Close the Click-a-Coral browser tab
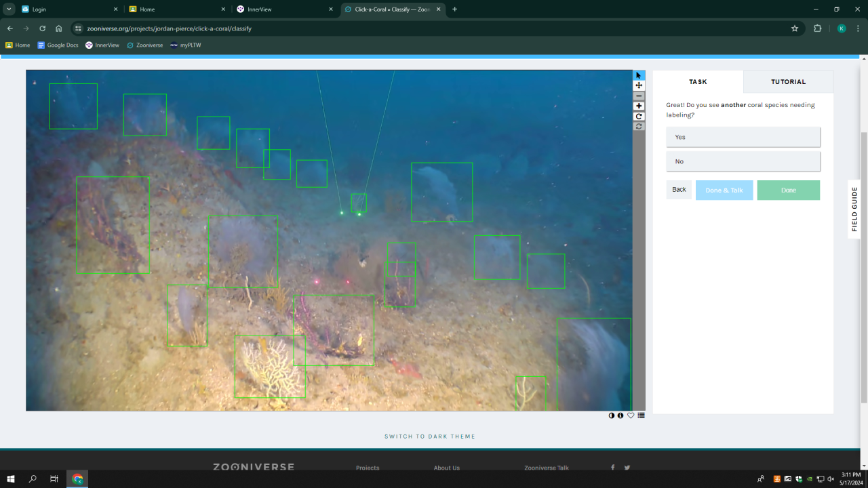The height and width of the screenshot is (488, 868). click(439, 9)
